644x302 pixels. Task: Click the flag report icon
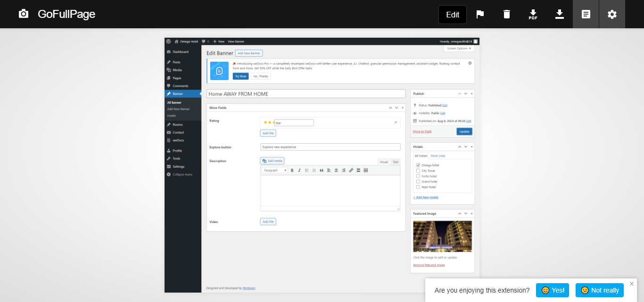pos(480,14)
